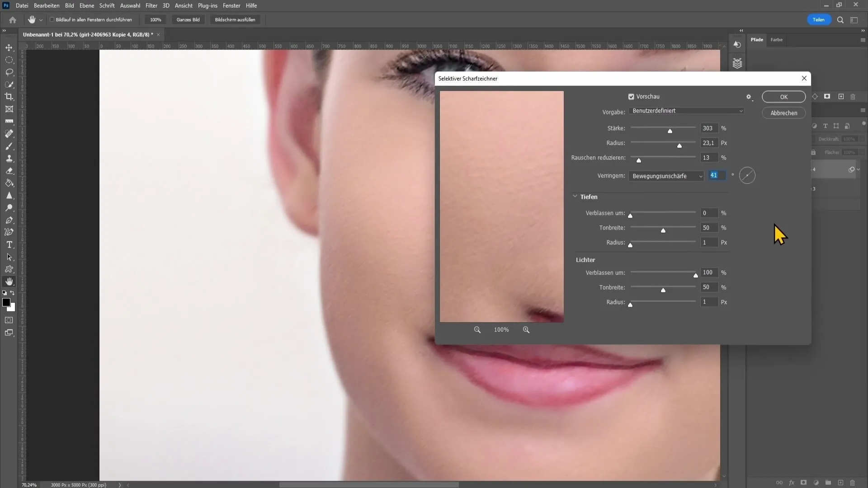
Task: Click the angle field showing 41
Action: (x=717, y=175)
